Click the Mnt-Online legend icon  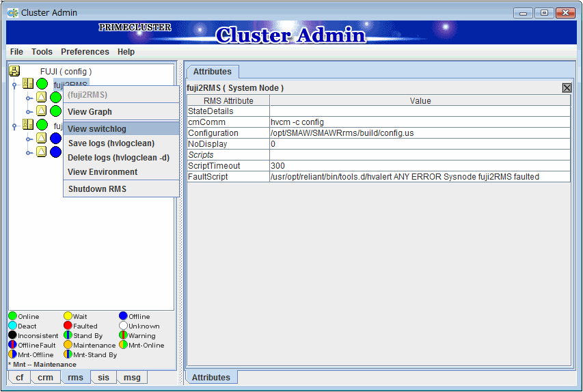click(124, 345)
